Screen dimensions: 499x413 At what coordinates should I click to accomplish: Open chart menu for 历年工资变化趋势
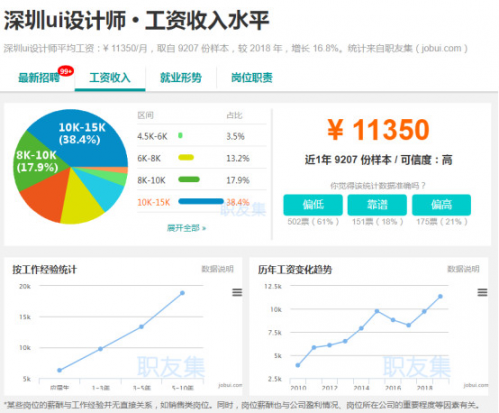point(482,292)
